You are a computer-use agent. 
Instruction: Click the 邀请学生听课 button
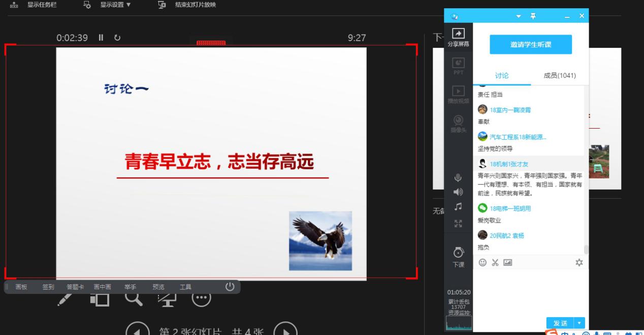(x=530, y=45)
